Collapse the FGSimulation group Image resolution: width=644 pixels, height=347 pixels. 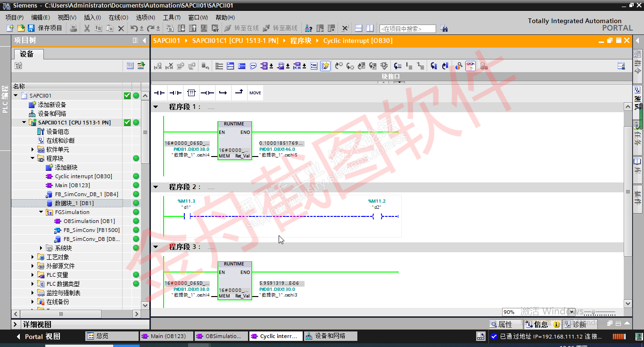tap(41, 212)
